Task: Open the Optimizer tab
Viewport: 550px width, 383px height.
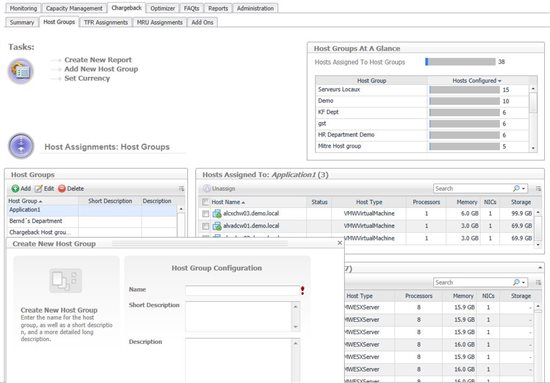Action: (x=163, y=8)
